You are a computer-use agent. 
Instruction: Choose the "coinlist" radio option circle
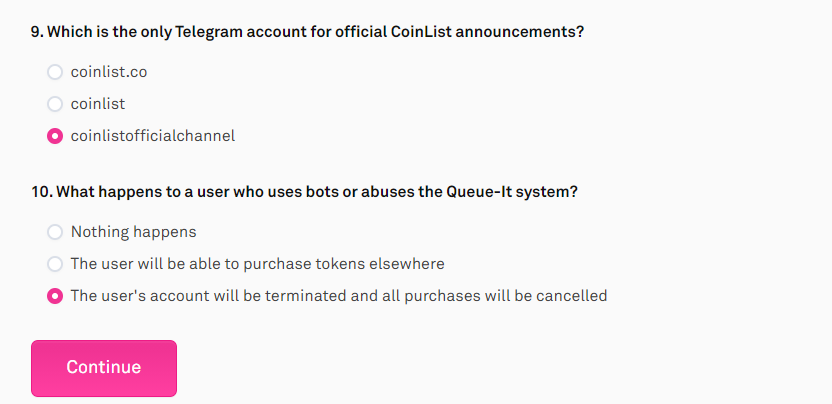55,104
